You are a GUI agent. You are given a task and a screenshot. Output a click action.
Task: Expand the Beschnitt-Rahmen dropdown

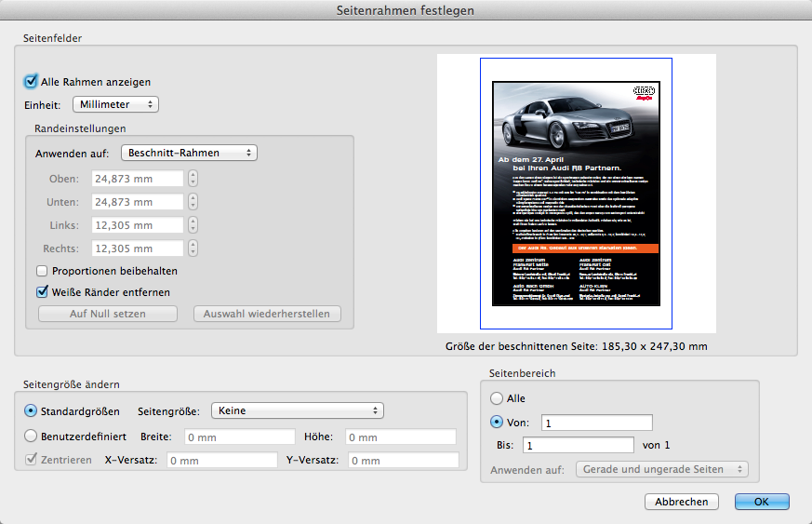189,153
